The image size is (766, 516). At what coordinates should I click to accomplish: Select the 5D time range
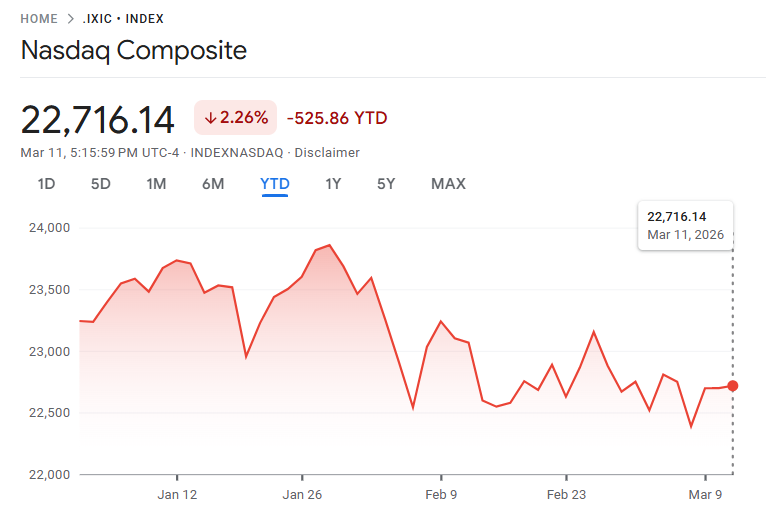[101, 184]
